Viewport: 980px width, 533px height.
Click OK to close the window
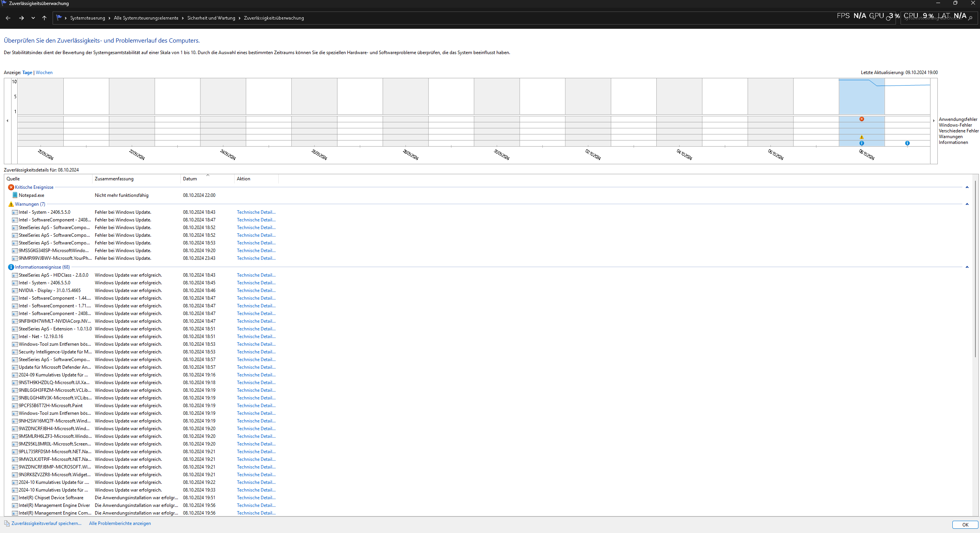click(965, 525)
